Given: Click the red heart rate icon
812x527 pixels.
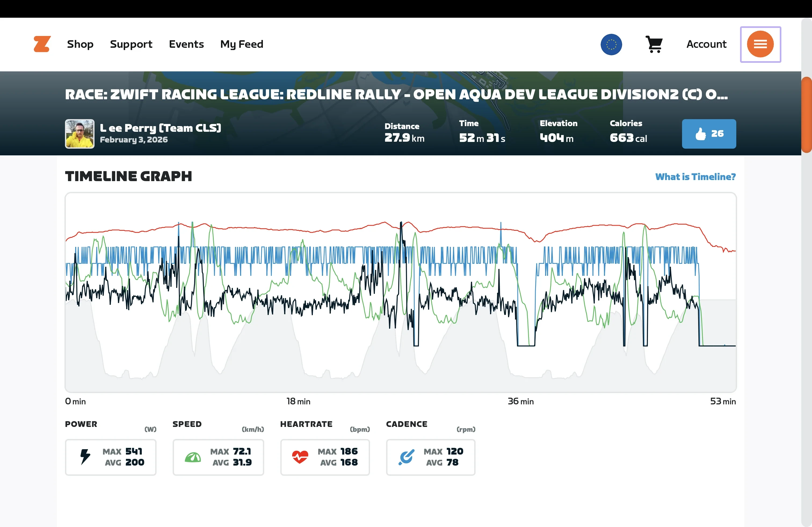Looking at the screenshot, I should 300,457.
